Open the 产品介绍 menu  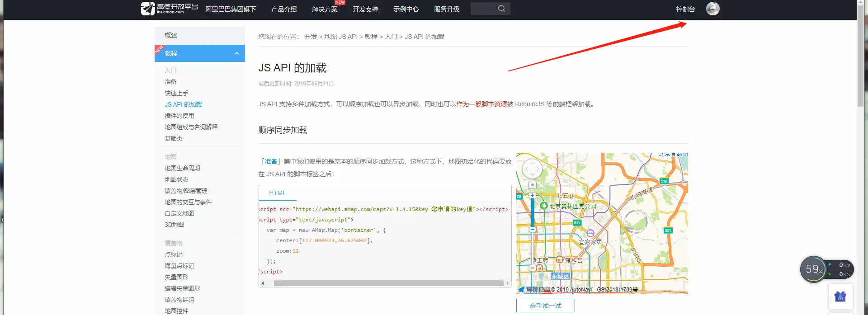click(284, 9)
